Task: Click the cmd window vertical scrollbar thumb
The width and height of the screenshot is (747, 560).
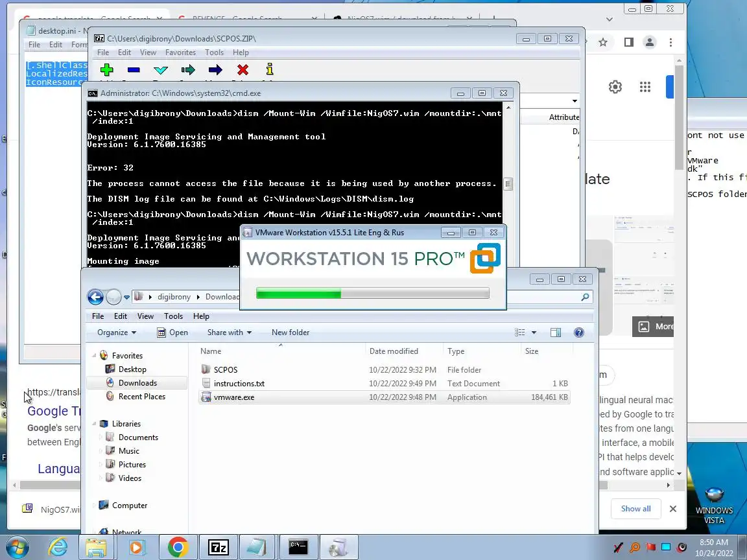Action: point(508,184)
